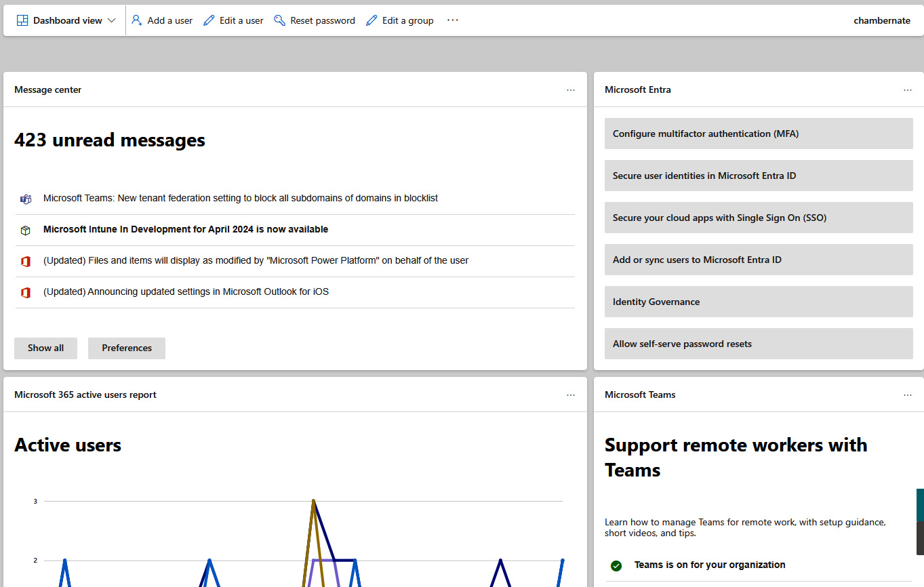Choose Reset password text
Screen dimensions: 924x587
click(x=323, y=20)
